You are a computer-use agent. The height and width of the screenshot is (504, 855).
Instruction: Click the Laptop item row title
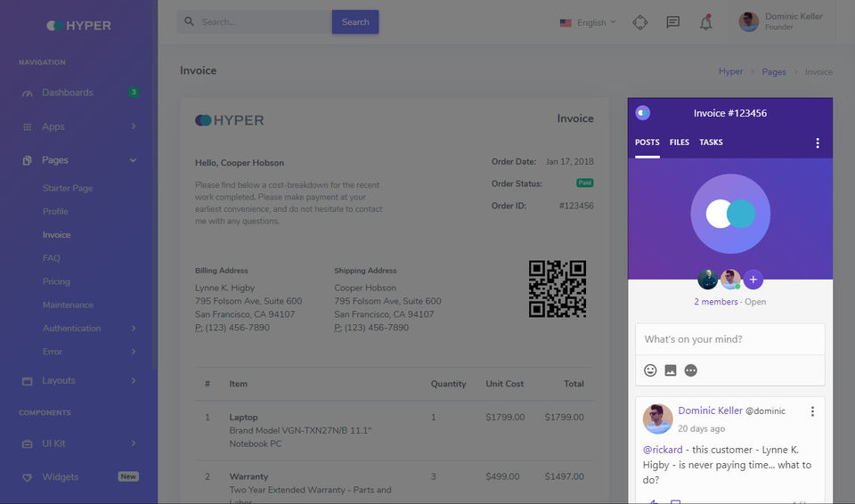click(243, 418)
